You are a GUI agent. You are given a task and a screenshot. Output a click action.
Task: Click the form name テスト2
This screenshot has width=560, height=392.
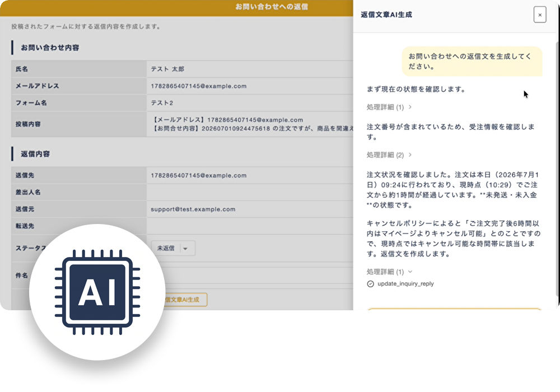[x=162, y=103]
